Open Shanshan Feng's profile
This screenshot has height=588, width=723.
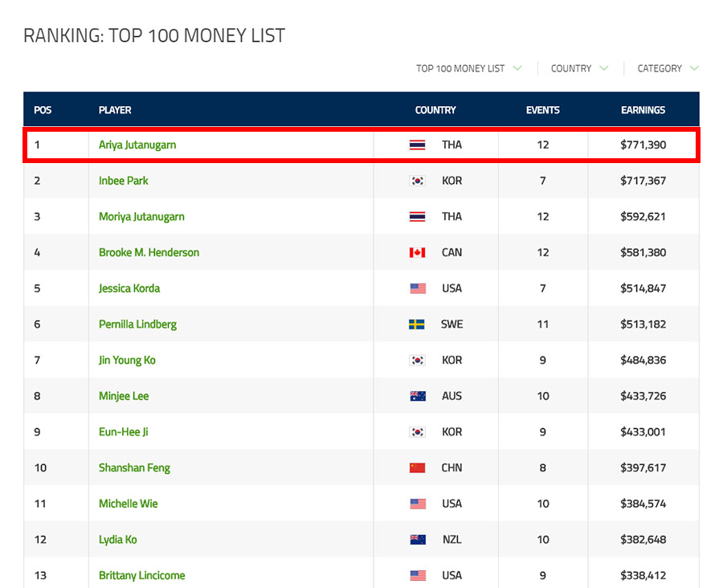tap(134, 468)
